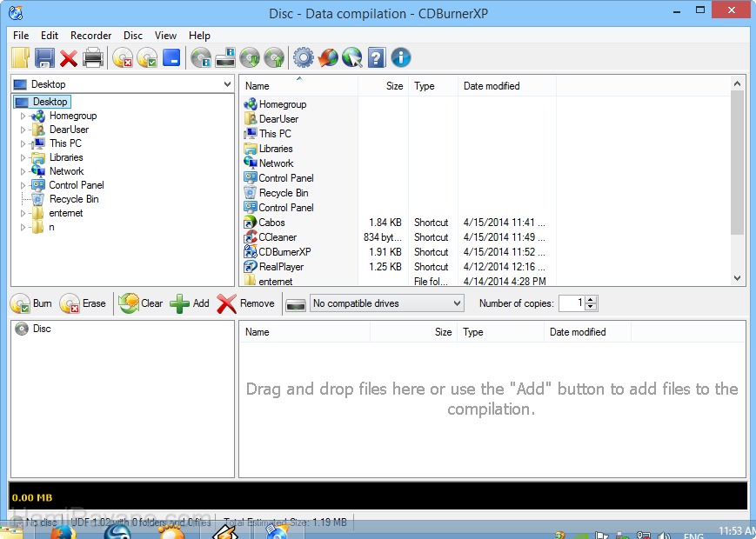Click the Erase button

83,303
